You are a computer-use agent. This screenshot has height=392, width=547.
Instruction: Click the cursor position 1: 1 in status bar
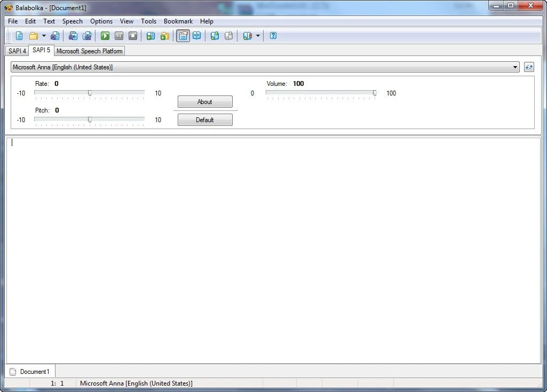pyautogui.click(x=57, y=383)
